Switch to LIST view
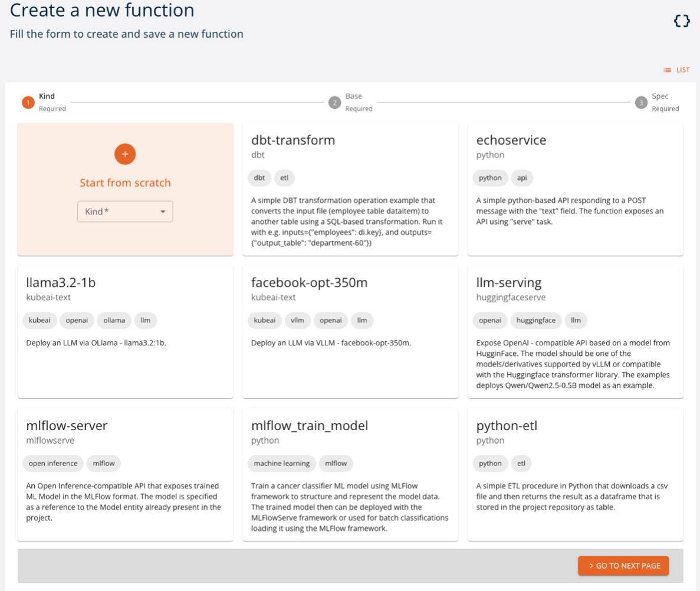This screenshot has width=700, height=591. tap(676, 70)
